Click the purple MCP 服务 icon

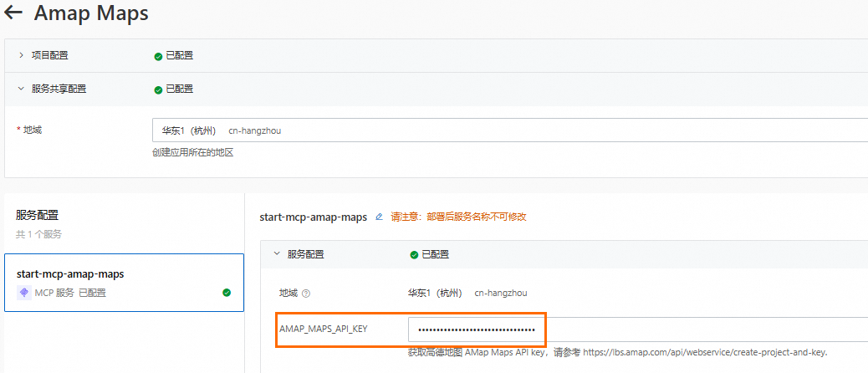click(23, 293)
